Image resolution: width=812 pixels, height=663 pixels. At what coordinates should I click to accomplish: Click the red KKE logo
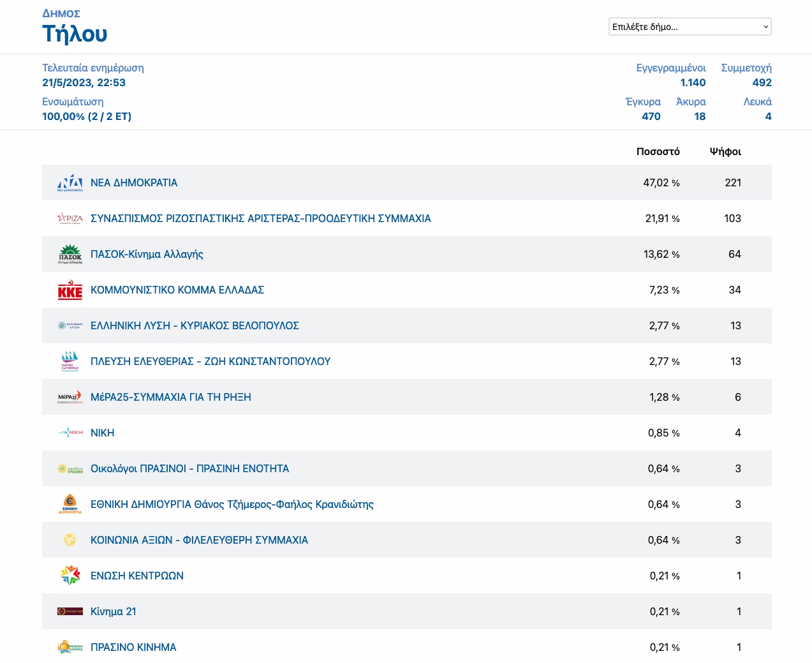coord(70,290)
